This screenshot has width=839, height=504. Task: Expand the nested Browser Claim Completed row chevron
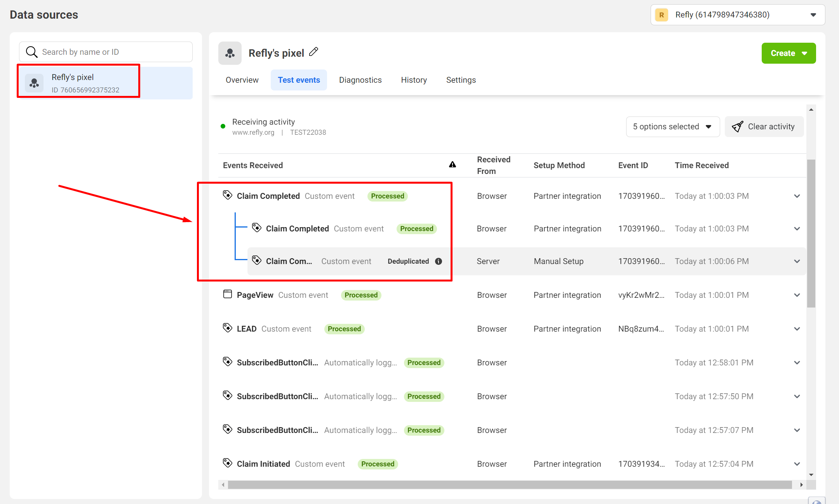tap(797, 229)
